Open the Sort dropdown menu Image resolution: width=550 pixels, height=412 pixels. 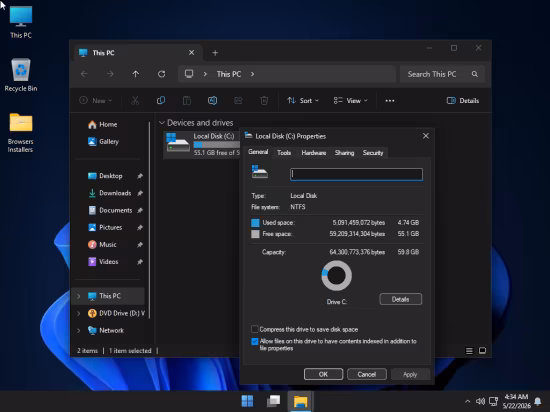pos(303,101)
